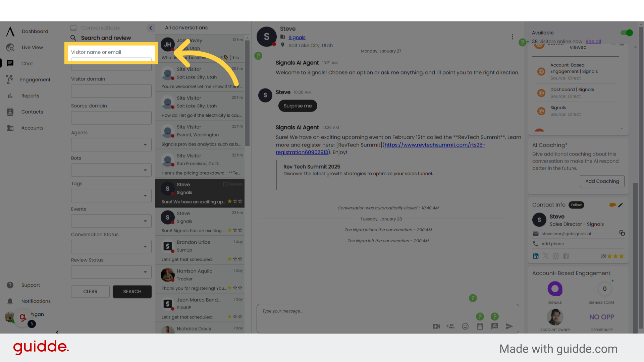
Task: Open the calendar scheduling icon
Action: click(x=480, y=326)
